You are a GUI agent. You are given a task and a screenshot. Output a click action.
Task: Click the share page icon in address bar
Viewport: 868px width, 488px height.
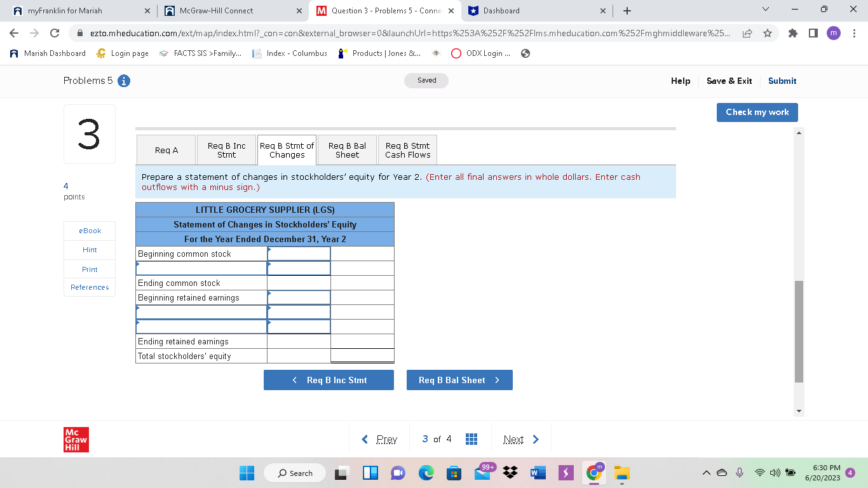pos(749,33)
